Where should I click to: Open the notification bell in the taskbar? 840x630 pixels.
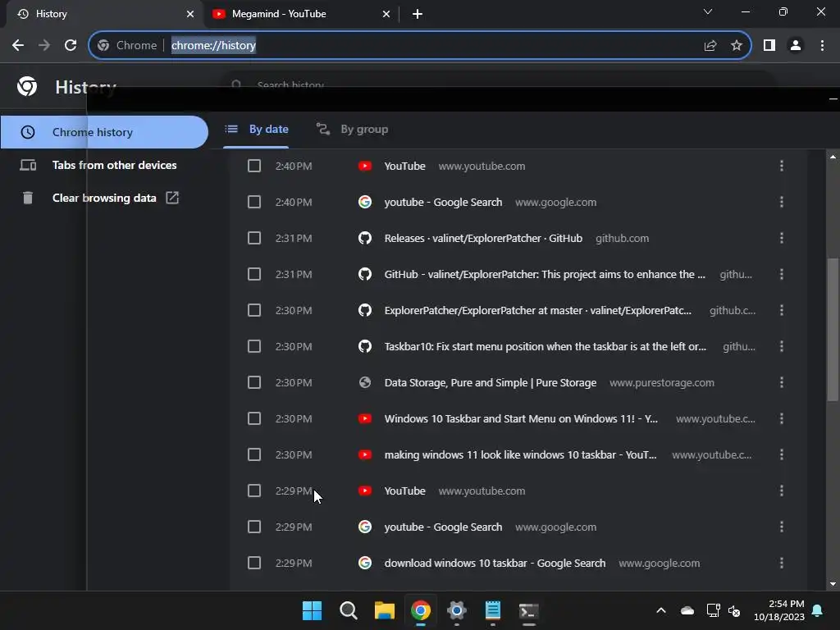point(818,610)
